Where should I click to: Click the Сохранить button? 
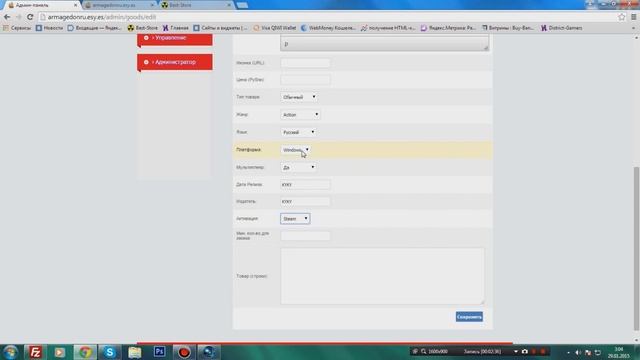pyautogui.click(x=469, y=317)
